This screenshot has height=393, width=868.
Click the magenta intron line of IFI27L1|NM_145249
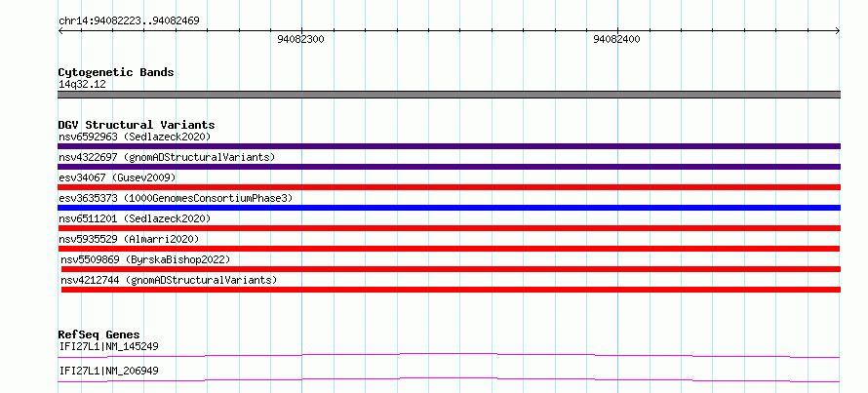pos(449,355)
